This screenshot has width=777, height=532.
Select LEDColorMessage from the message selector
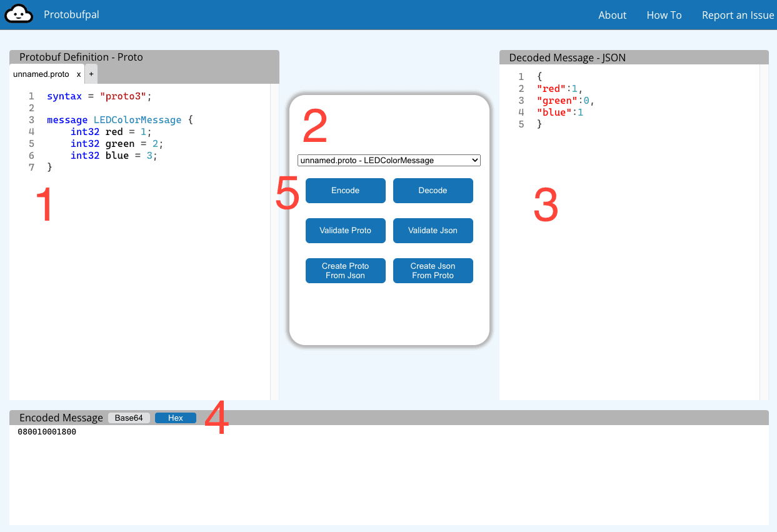pos(388,160)
